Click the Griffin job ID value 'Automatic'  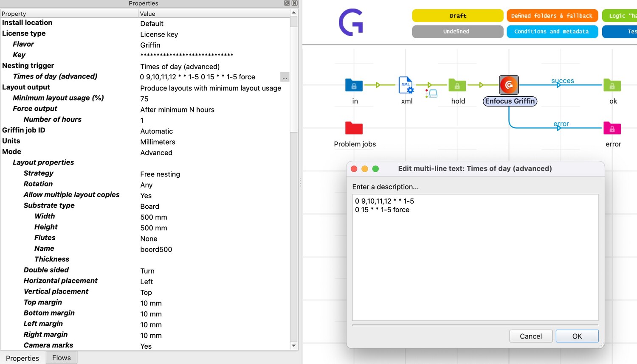[x=156, y=131]
